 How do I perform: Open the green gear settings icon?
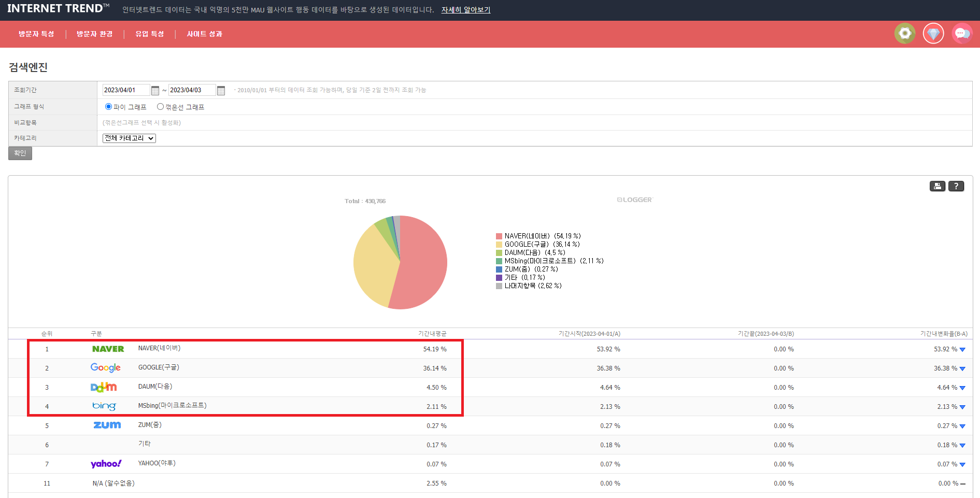tap(905, 34)
